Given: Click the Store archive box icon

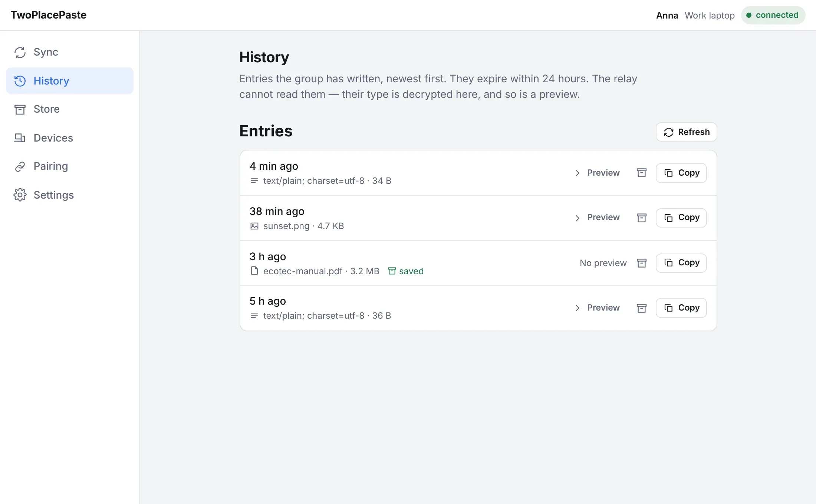Looking at the screenshot, I should click(20, 109).
